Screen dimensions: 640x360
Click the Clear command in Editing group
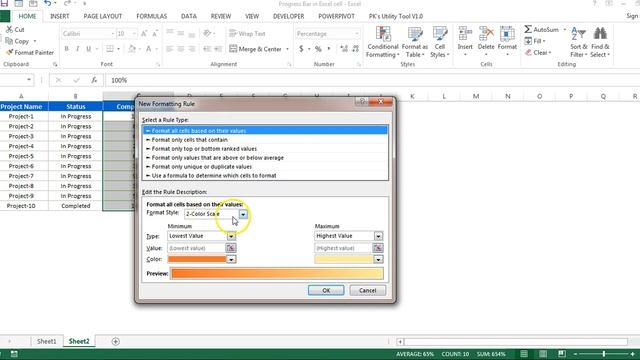(538, 53)
